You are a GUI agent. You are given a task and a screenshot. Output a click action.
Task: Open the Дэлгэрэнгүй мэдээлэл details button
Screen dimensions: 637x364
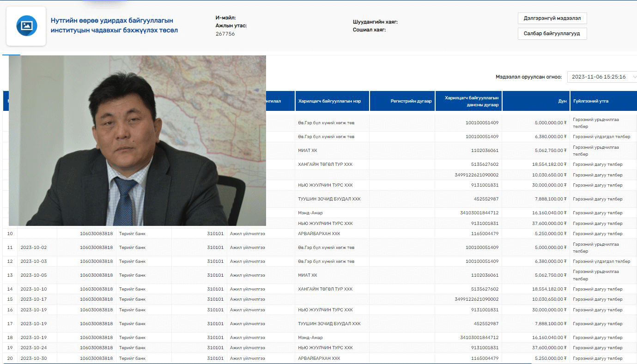click(552, 18)
